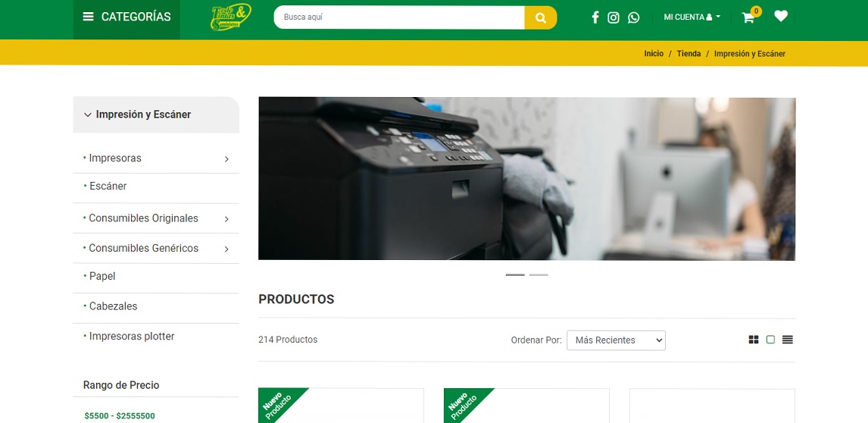Screen dimensions: 868x423
Task: Expand the Mi Cuenta dropdown
Action: pyautogui.click(x=692, y=17)
